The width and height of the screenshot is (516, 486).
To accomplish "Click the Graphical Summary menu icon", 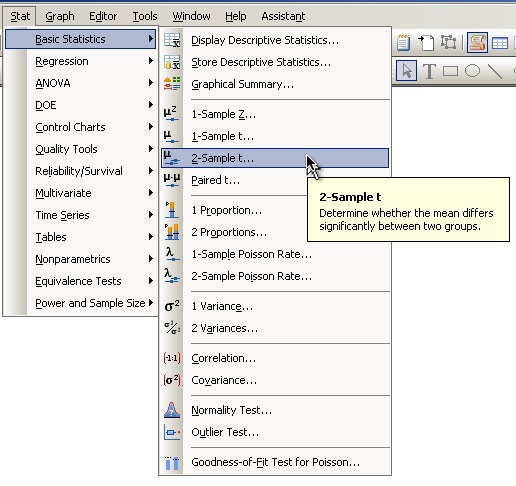I will tap(172, 84).
